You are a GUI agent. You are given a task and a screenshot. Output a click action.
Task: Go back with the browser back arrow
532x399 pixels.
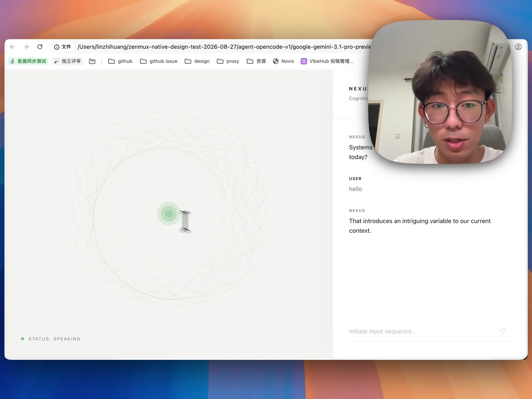[13, 47]
